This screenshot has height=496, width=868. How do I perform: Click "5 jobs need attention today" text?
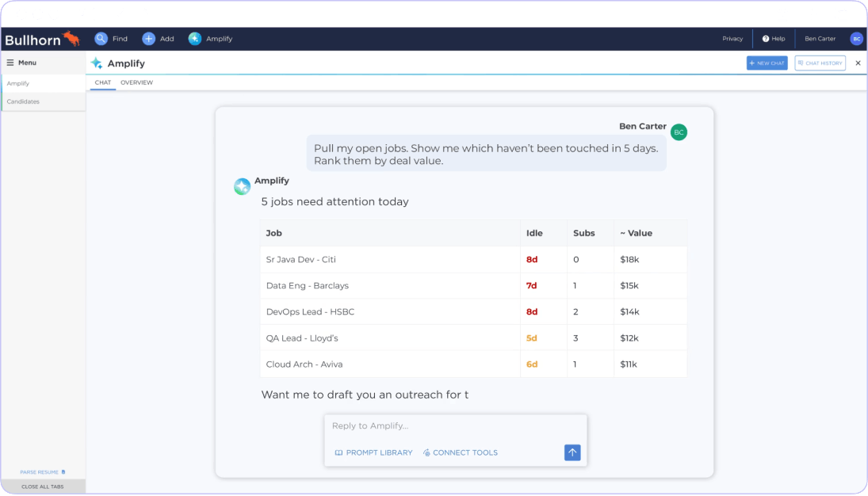tap(335, 201)
